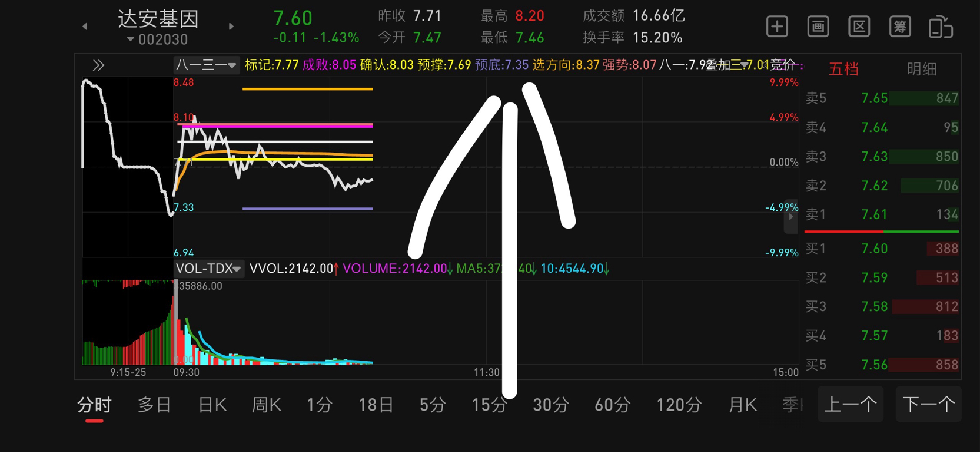980x453 pixels.
Task: Click the 下一个 button
Action: (928, 405)
